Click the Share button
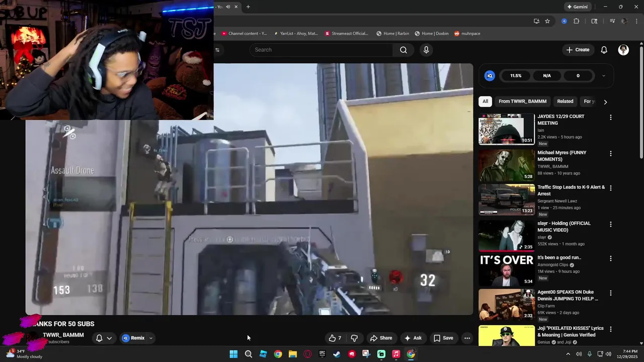The image size is (644, 362). pos(381,338)
